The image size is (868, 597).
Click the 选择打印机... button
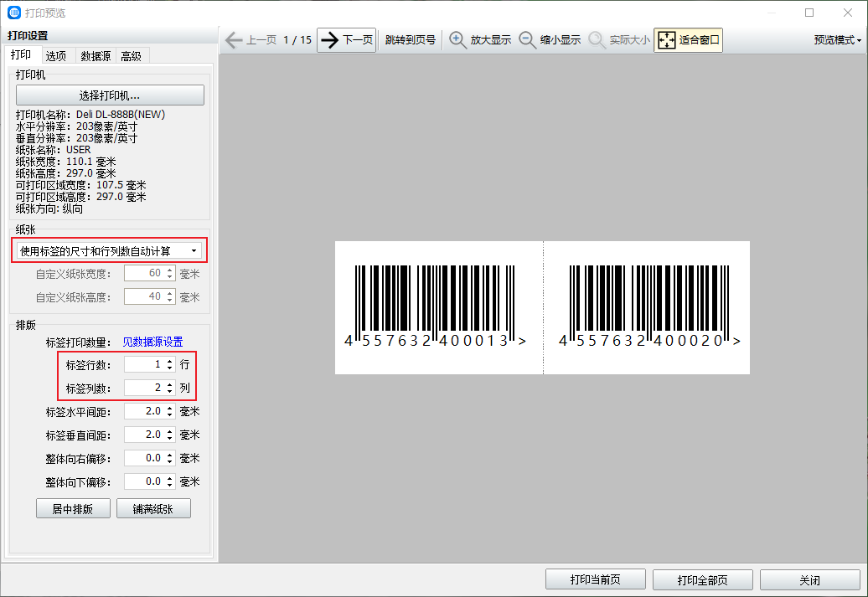(110, 95)
